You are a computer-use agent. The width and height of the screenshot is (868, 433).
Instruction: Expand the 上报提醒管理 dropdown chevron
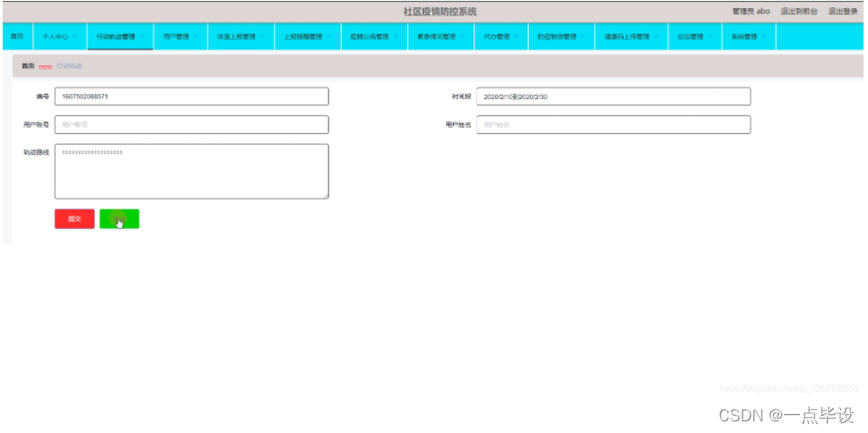[328, 37]
